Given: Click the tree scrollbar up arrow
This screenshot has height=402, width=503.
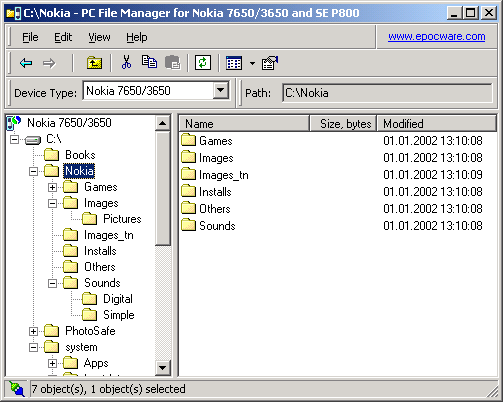Looking at the screenshot, I should pyautogui.click(x=162, y=123).
